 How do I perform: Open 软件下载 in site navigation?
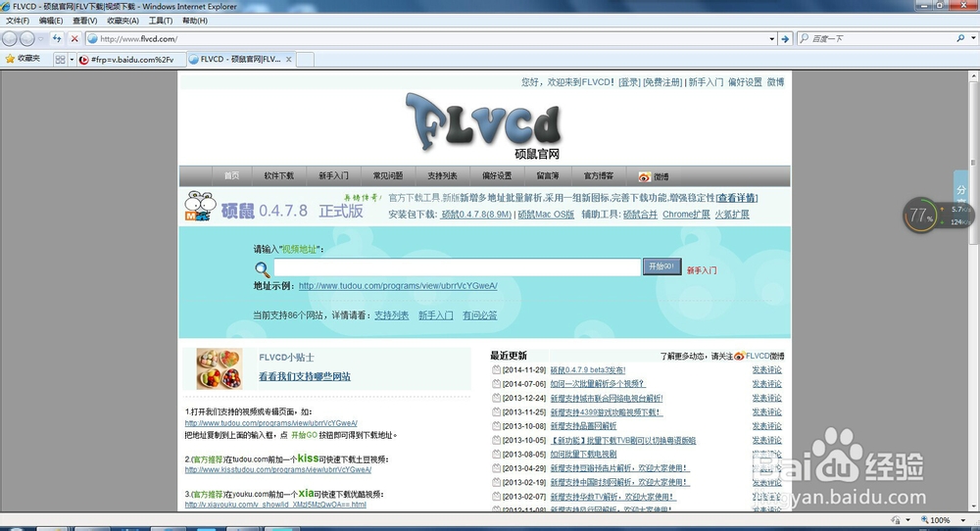tap(278, 176)
